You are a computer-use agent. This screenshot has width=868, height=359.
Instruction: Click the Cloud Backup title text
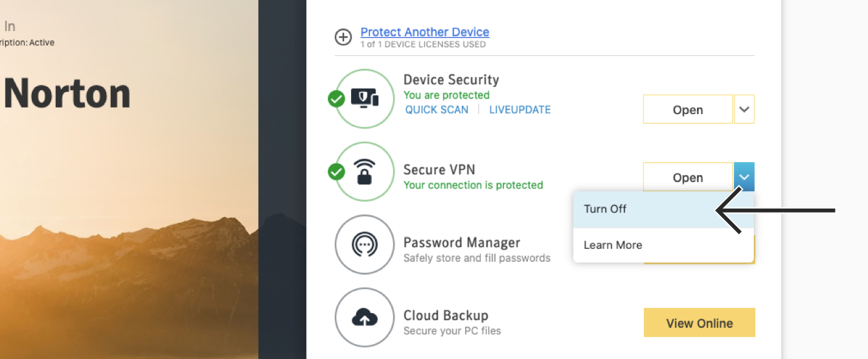point(446,316)
